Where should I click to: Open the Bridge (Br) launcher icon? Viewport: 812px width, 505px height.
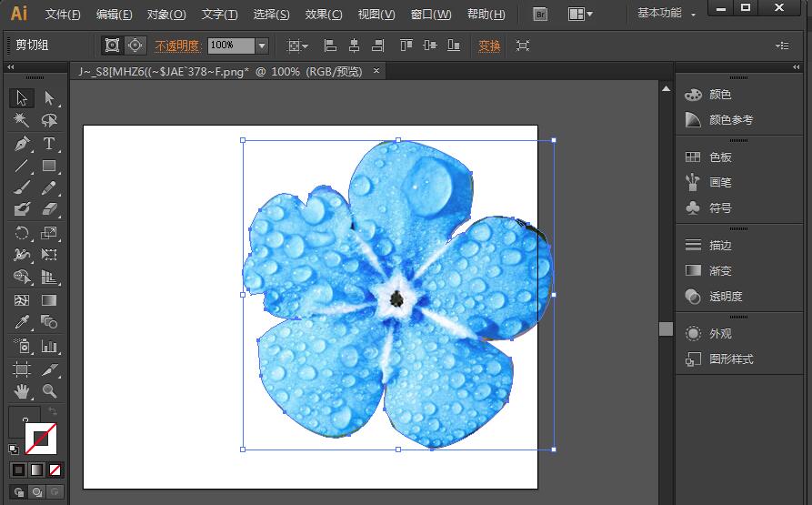[540, 15]
